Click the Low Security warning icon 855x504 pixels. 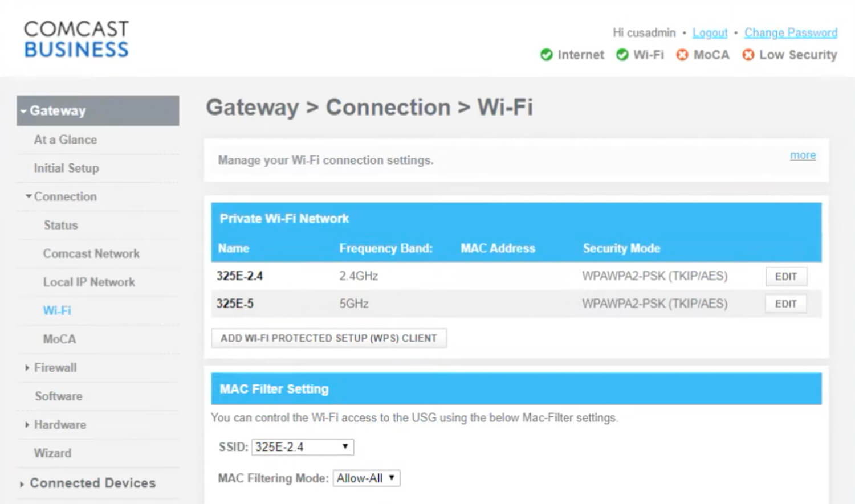click(748, 55)
